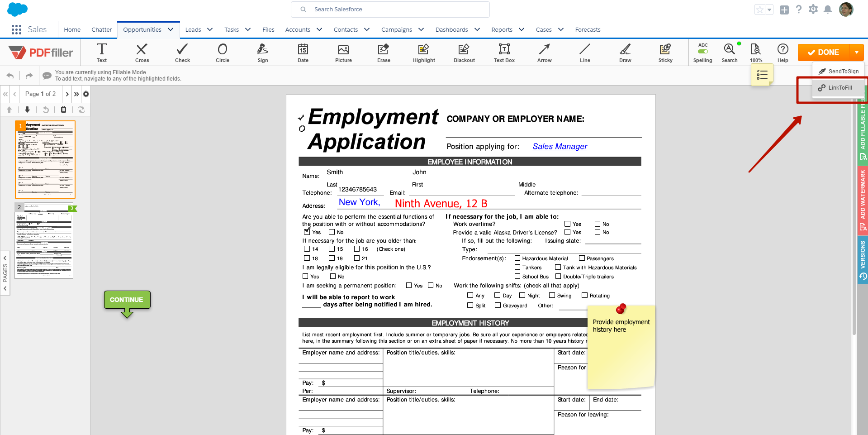868x435 pixels.
Task: Open the fillable fields list icon
Action: pyautogui.click(x=762, y=75)
